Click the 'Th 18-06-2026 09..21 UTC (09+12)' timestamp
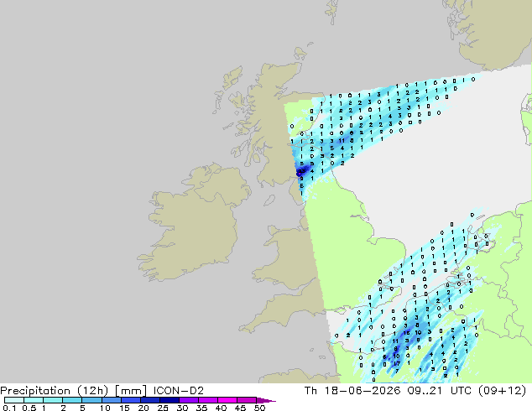532x411 pixels. [x=415, y=391]
